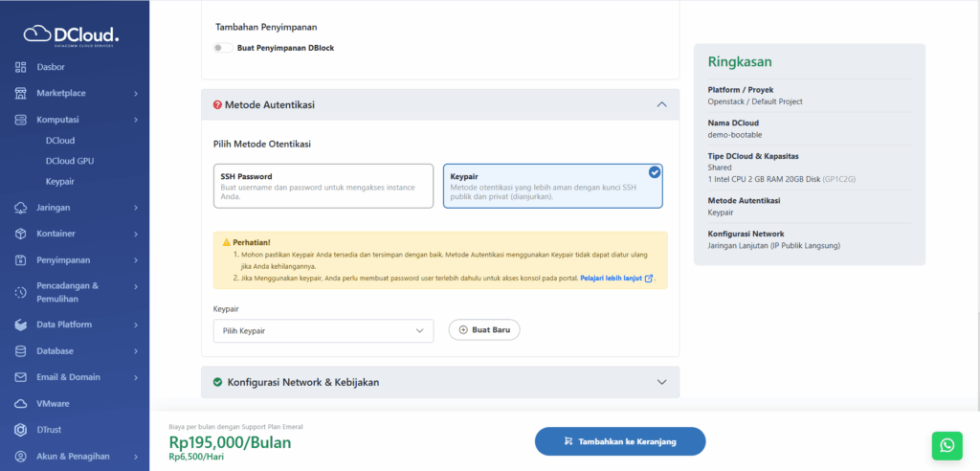Open Keypair page in sidebar
This screenshot has height=471, width=980.
coord(59,181)
